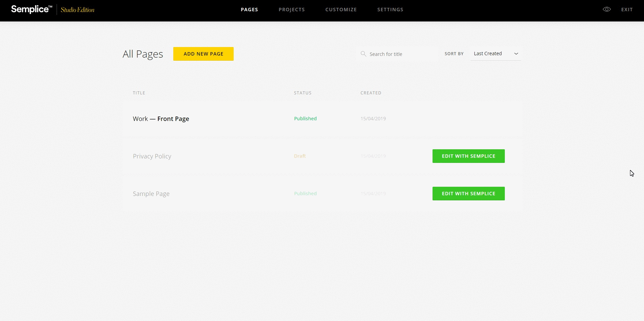Screen dimensions: 644x321
Task: Switch to the PROJECTS tab
Action: pyautogui.click(x=292, y=10)
